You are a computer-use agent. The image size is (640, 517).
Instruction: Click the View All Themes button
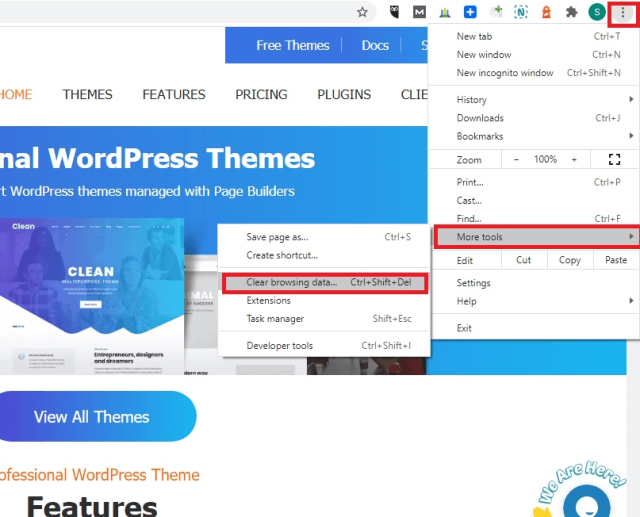(97, 417)
